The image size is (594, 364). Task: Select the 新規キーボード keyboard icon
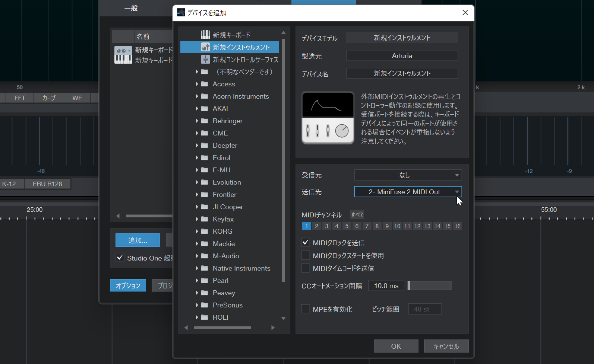click(x=205, y=35)
